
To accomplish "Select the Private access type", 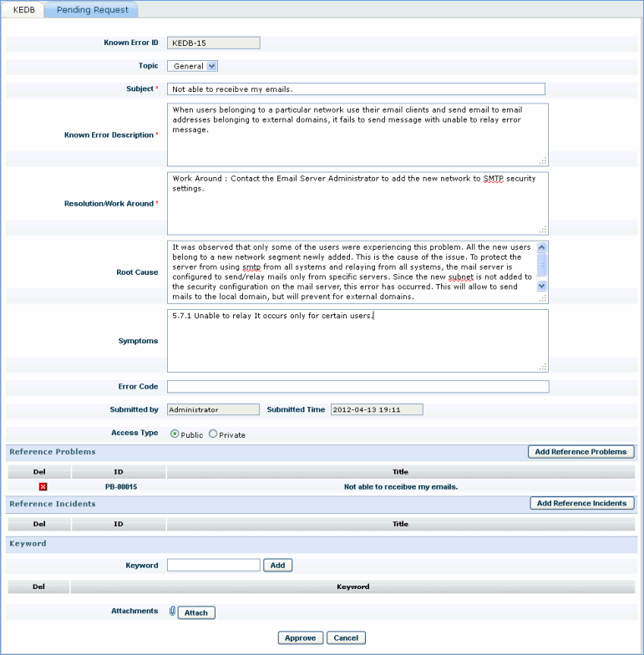I will coord(213,434).
